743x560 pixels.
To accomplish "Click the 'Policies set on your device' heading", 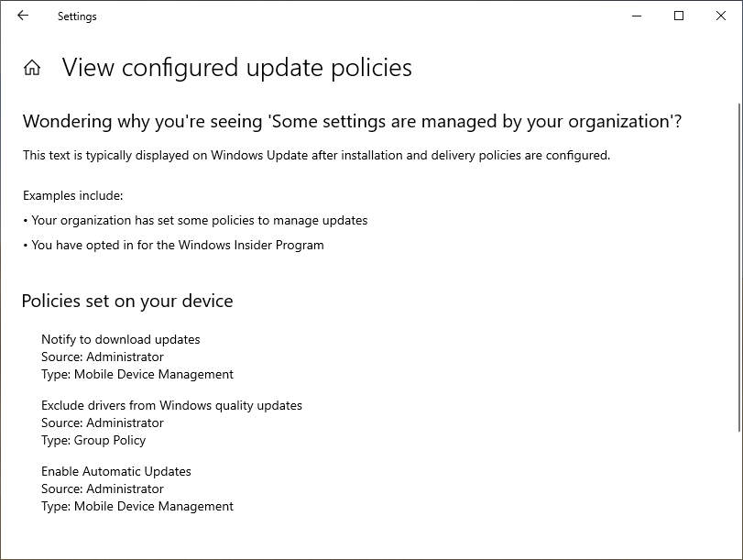I will pyautogui.click(x=127, y=301).
